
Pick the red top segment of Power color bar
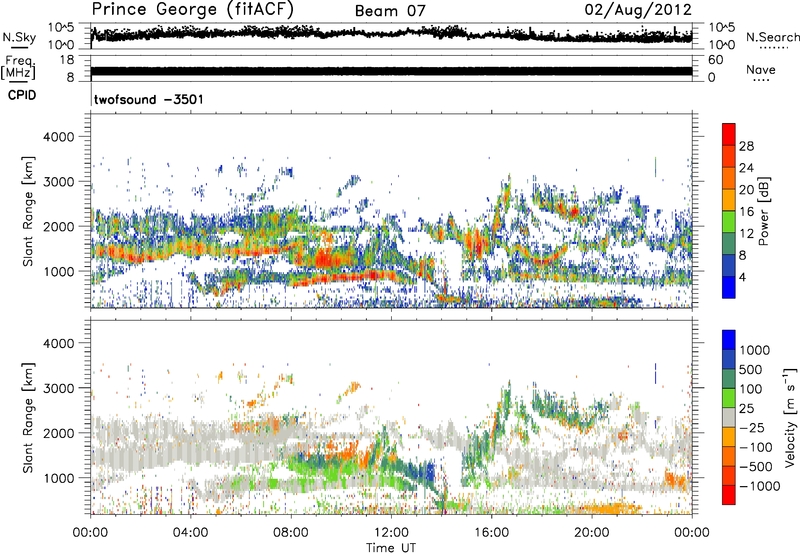click(729, 135)
